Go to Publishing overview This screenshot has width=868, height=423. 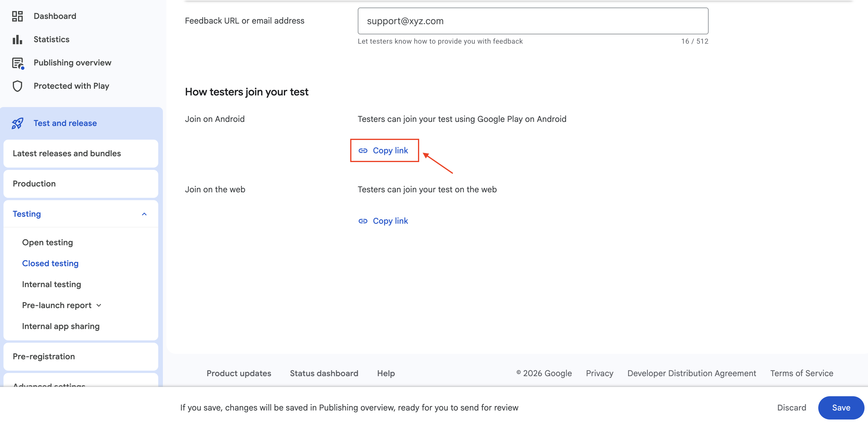pyautogui.click(x=72, y=63)
